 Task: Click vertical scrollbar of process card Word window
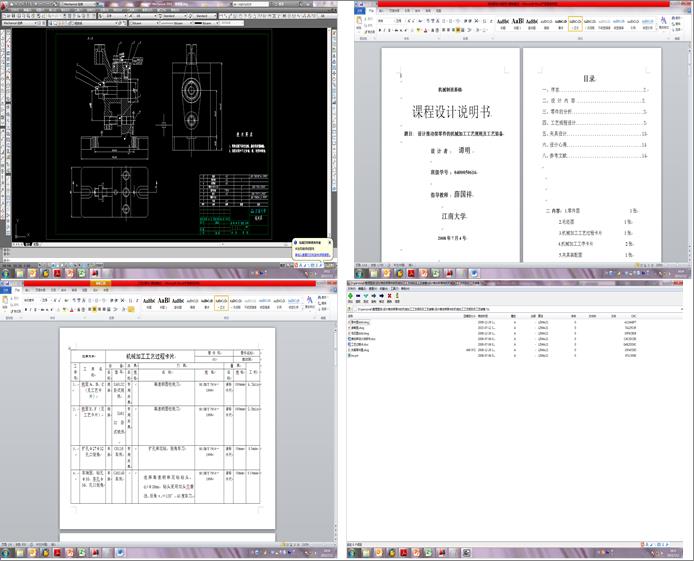pyautogui.click(x=335, y=431)
